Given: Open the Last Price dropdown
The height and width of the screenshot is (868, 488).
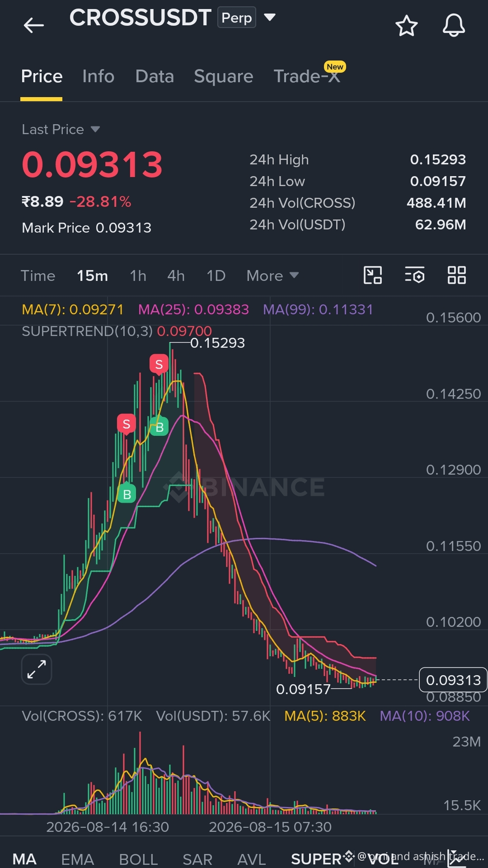Looking at the screenshot, I should pos(61,130).
